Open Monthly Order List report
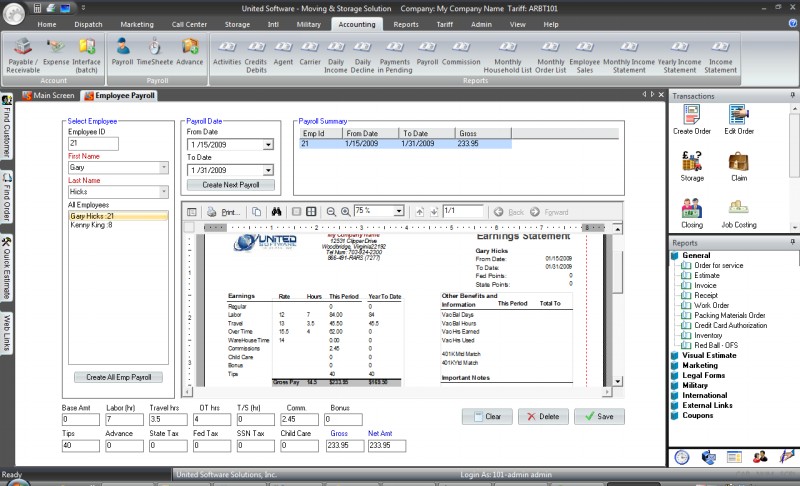The height and width of the screenshot is (486, 800). (551, 56)
